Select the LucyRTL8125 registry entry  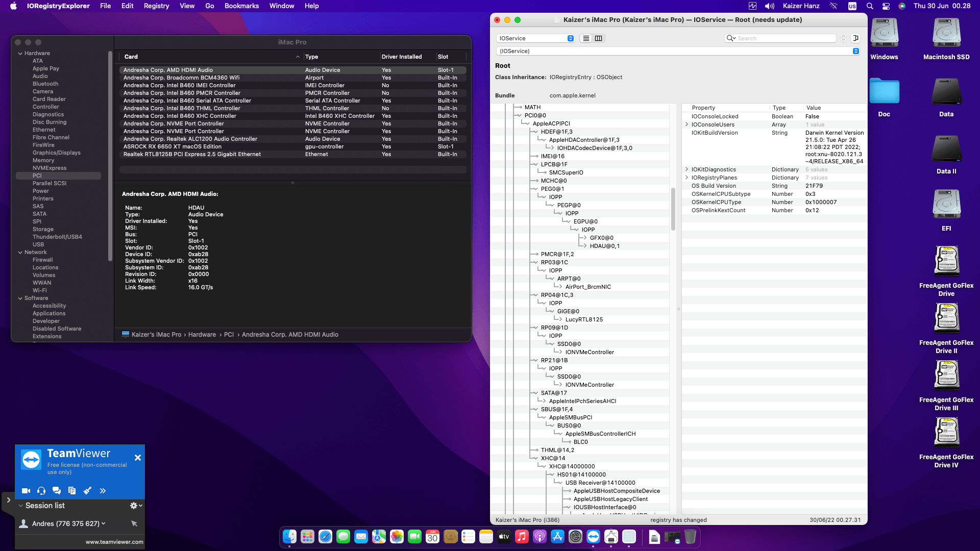coord(584,319)
